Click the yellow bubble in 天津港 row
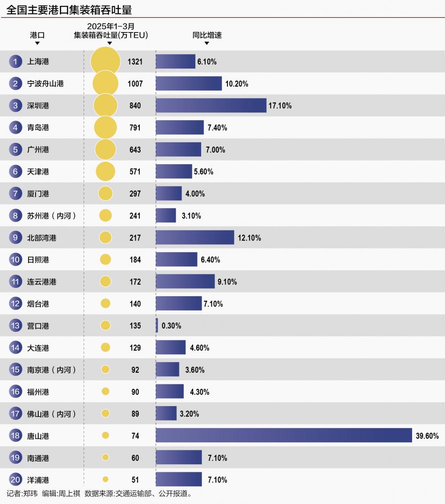This screenshot has width=445, height=504. [x=105, y=172]
